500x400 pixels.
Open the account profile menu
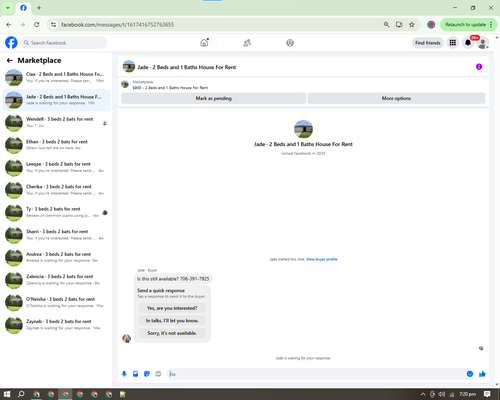(483, 43)
